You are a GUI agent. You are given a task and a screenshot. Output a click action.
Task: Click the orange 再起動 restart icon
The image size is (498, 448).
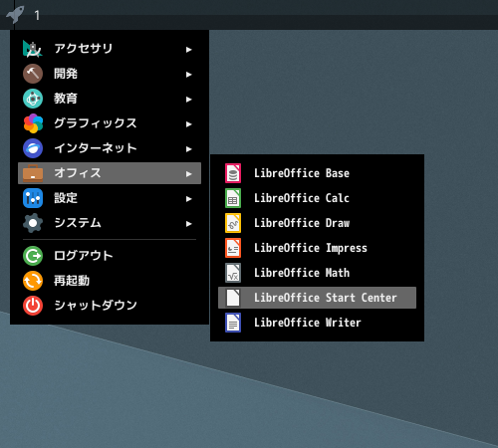pos(33,281)
